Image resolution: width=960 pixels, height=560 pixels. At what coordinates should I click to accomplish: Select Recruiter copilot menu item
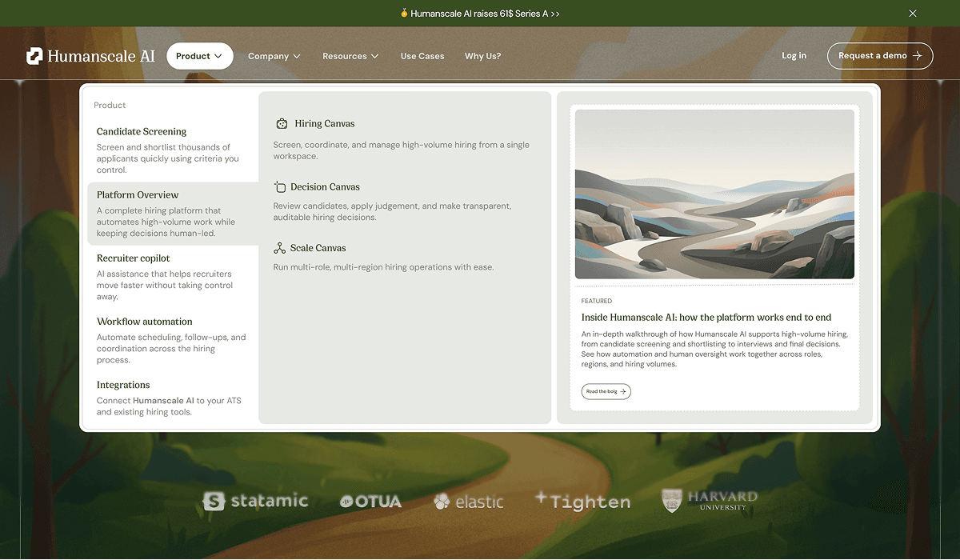tap(173, 277)
